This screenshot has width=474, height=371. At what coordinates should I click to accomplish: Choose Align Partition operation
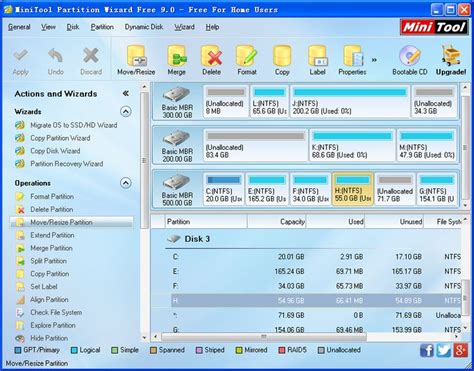coord(42,299)
